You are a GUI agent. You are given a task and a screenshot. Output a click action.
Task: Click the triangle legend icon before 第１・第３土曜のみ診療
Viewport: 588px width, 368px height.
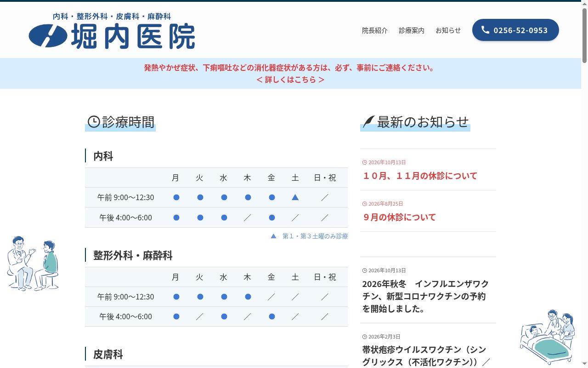click(x=273, y=236)
